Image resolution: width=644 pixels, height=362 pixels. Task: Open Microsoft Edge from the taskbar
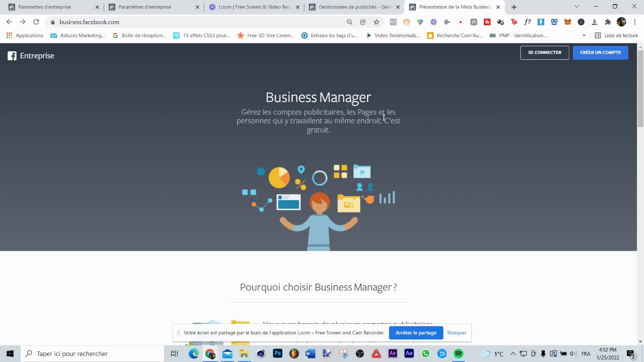[x=194, y=353]
